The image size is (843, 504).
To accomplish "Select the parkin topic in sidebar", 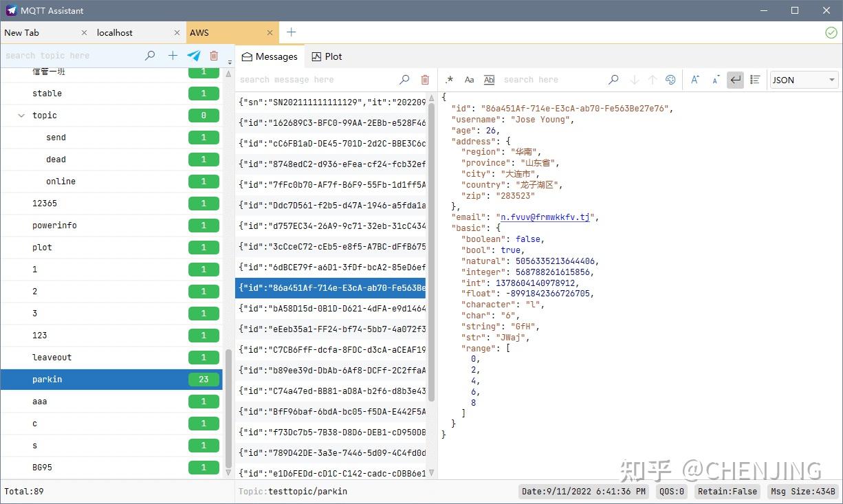I will click(x=47, y=379).
